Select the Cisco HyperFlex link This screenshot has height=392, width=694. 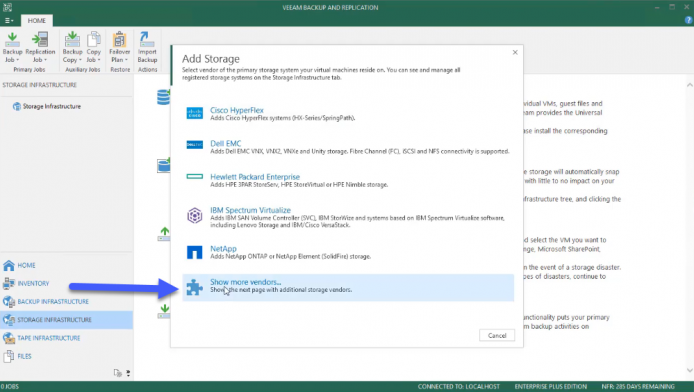[237, 110]
